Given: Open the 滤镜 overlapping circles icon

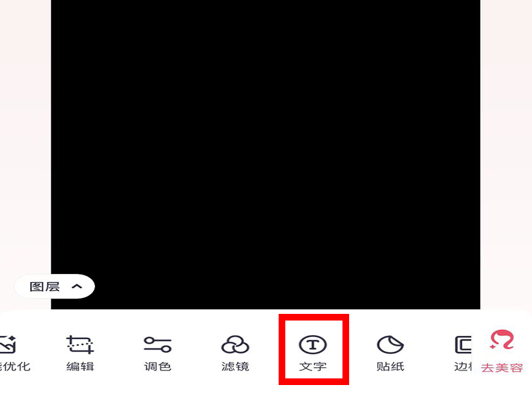Looking at the screenshot, I should (235, 344).
